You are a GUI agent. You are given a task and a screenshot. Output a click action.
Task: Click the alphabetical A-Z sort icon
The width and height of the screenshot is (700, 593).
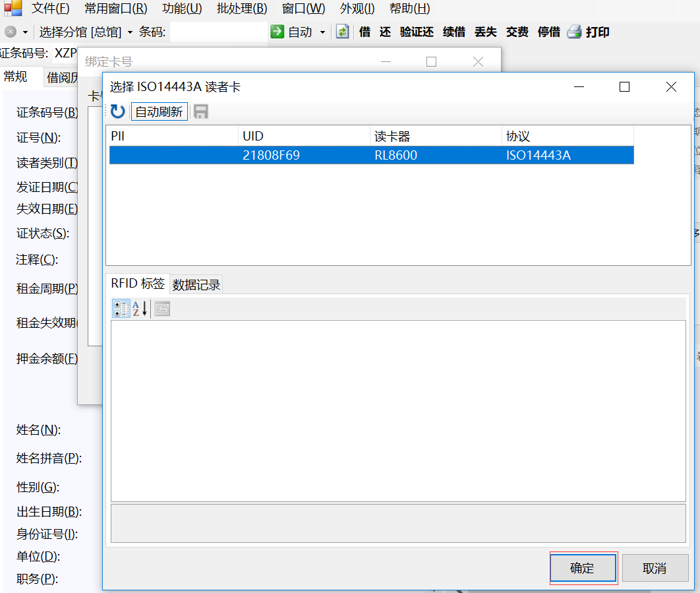(x=140, y=309)
